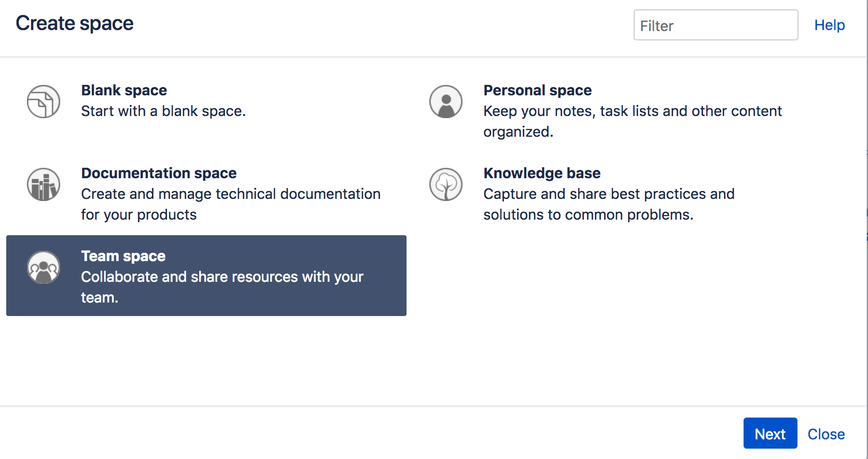Screen dimensions: 868x459
Task: Select the Documentation space books icon
Action: (44, 184)
